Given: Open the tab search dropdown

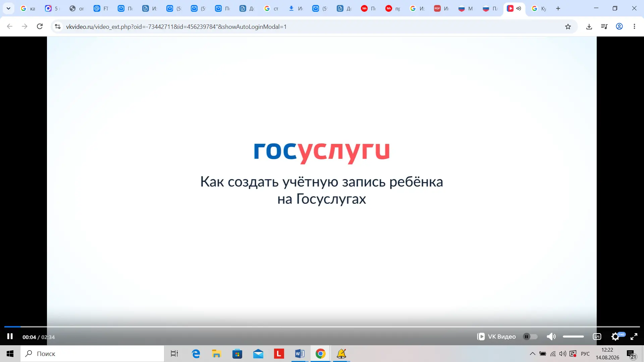Looking at the screenshot, I should pyautogui.click(x=8, y=8).
